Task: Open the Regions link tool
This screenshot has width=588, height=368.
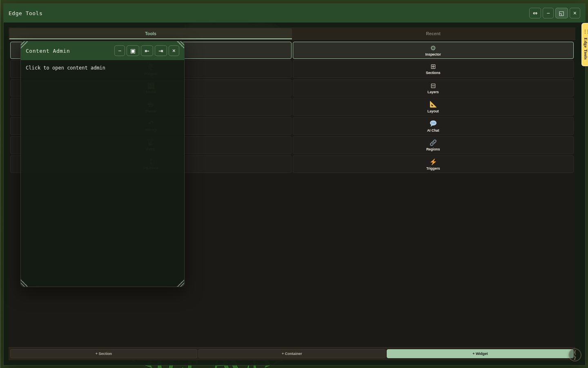Action: pyautogui.click(x=433, y=145)
